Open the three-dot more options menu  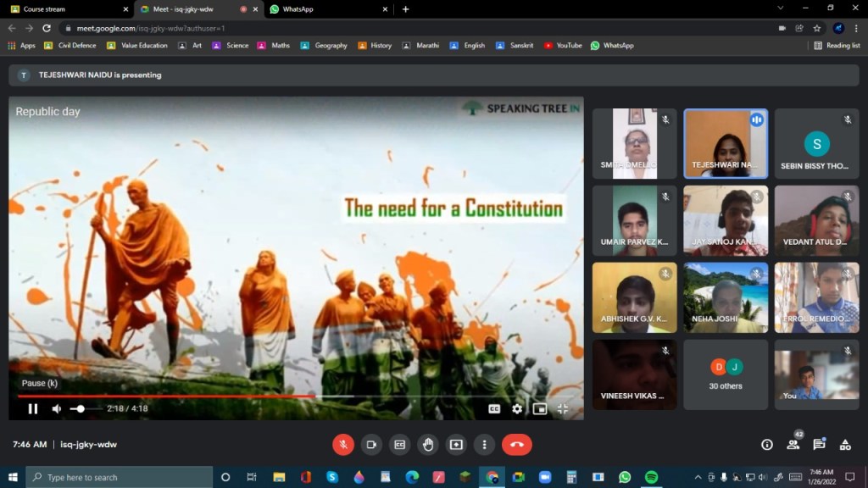(484, 444)
